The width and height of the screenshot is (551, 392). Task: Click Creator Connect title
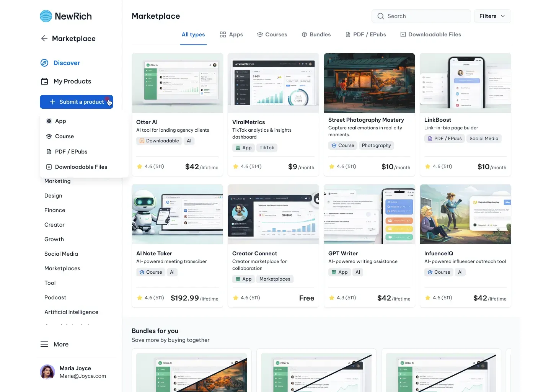tap(254, 253)
